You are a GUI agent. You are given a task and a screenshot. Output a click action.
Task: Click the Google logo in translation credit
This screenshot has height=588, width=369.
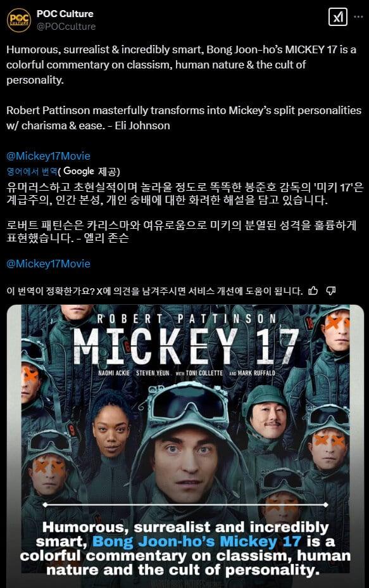[78, 171]
